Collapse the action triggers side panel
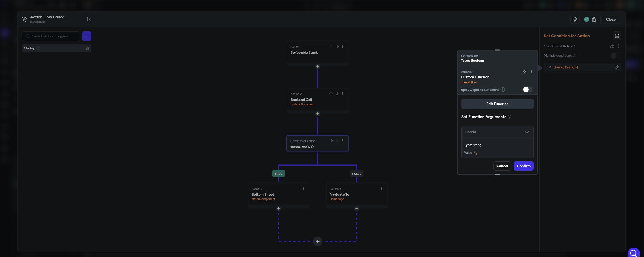The image size is (644, 257). (89, 19)
